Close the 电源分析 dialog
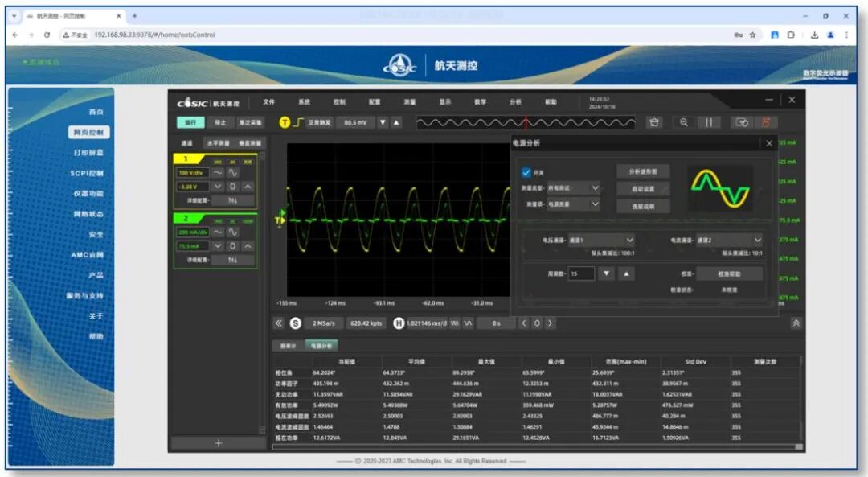 [x=769, y=143]
